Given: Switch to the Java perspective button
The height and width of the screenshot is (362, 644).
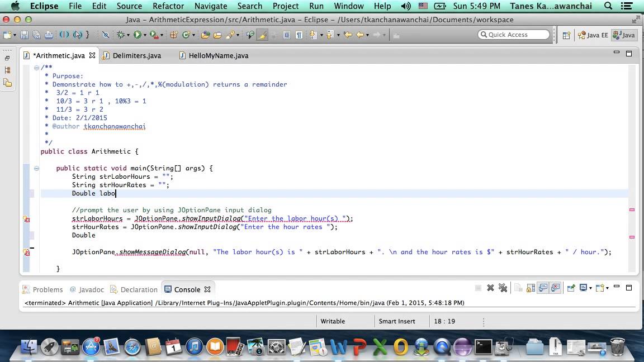Looking at the screenshot, I should click(623, 35).
